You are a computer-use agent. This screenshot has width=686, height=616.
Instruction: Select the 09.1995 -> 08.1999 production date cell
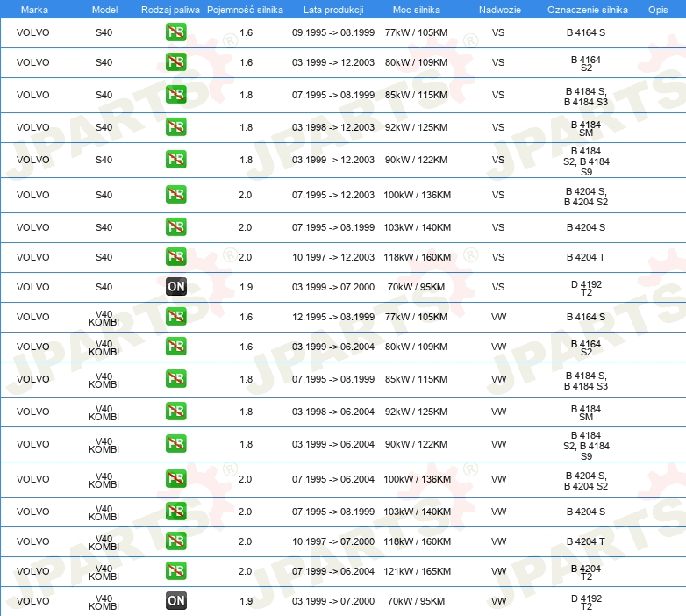pos(332,32)
